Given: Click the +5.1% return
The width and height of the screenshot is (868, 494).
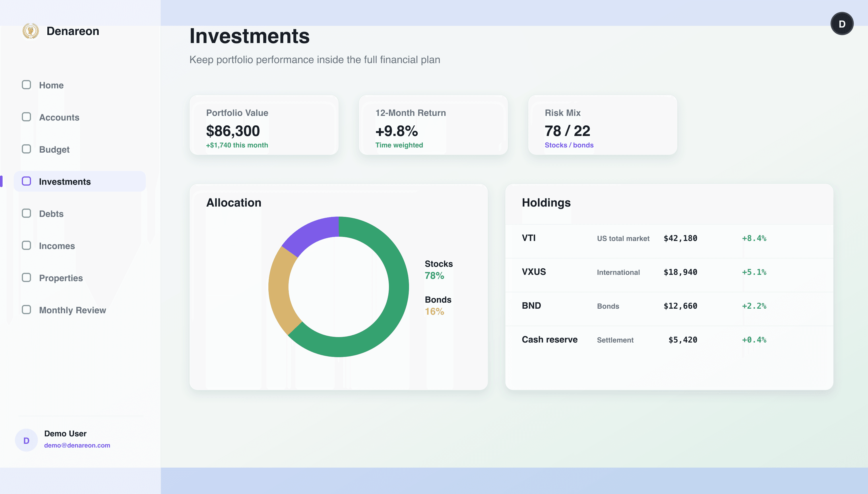Looking at the screenshot, I should [754, 272].
